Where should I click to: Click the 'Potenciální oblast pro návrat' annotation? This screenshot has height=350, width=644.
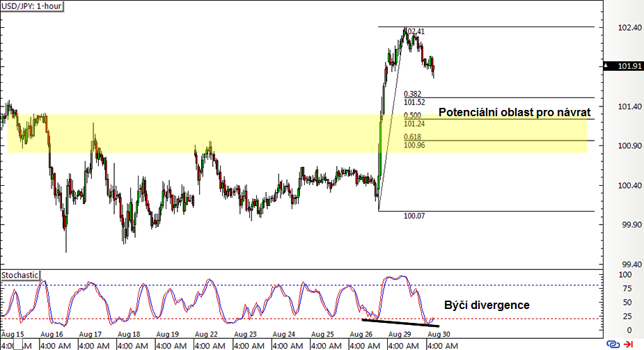[515, 113]
